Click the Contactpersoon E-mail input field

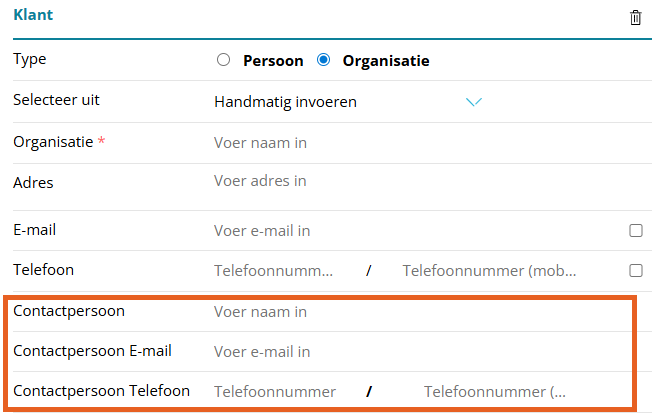tap(400, 352)
